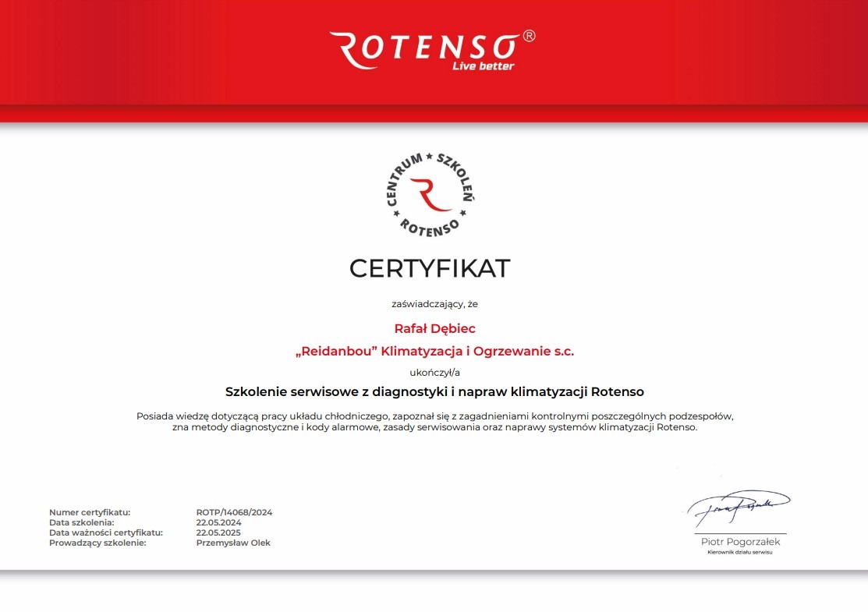
Task: Select the training date 22.05.2024
Action: pyautogui.click(x=219, y=522)
